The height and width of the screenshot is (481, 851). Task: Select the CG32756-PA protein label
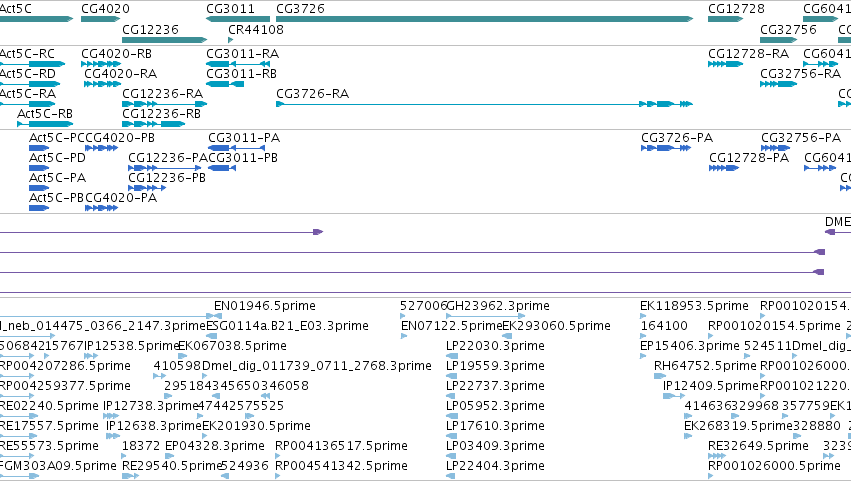point(801,138)
